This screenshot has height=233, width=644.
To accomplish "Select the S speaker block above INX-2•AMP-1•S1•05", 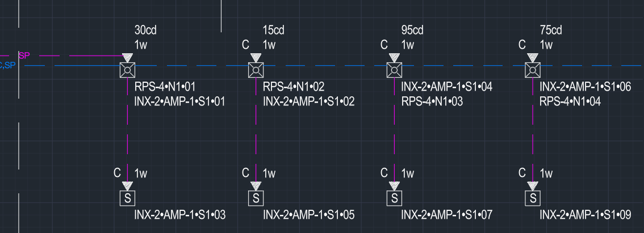I will pos(256,198).
